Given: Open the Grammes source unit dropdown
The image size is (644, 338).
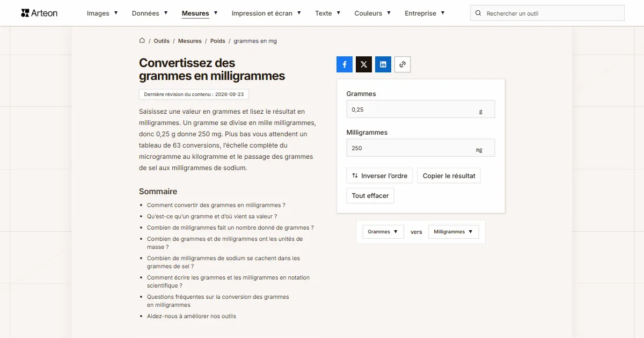Looking at the screenshot, I should tap(383, 232).
